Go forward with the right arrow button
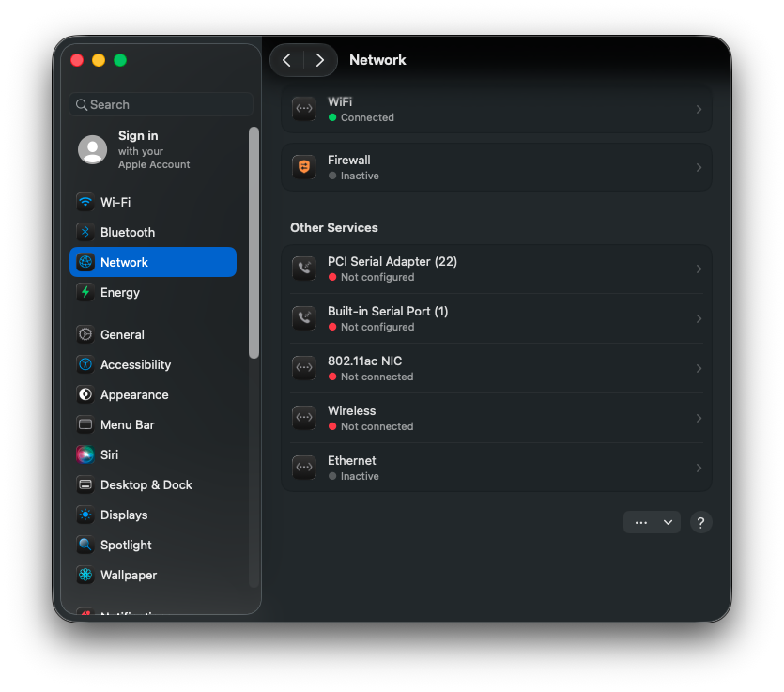The width and height of the screenshot is (784, 692). pos(320,60)
